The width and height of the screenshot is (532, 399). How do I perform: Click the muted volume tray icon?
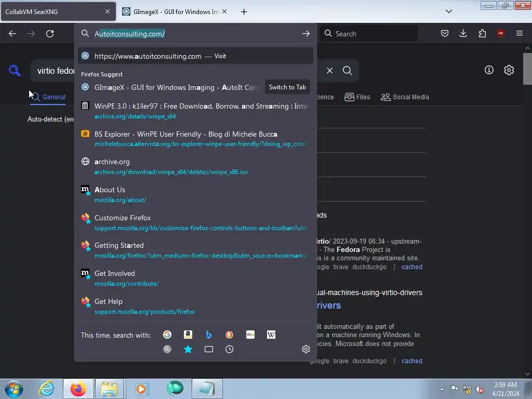(x=480, y=389)
